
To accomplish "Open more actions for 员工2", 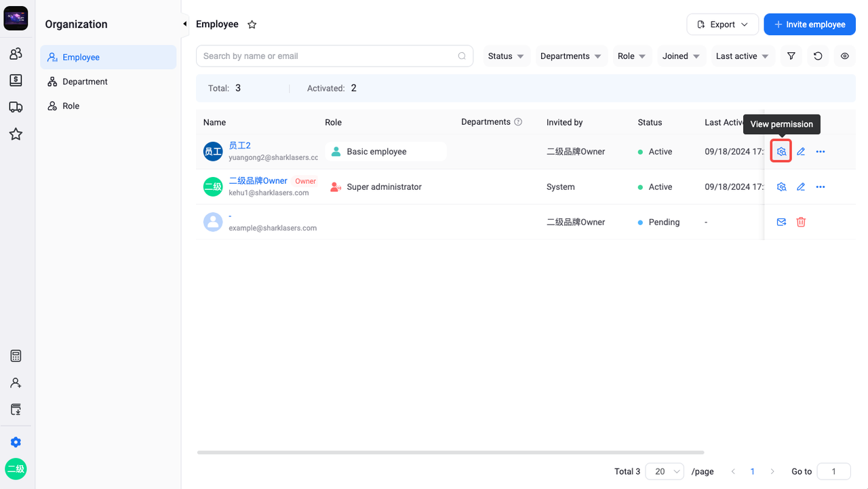I will point(821,151).
